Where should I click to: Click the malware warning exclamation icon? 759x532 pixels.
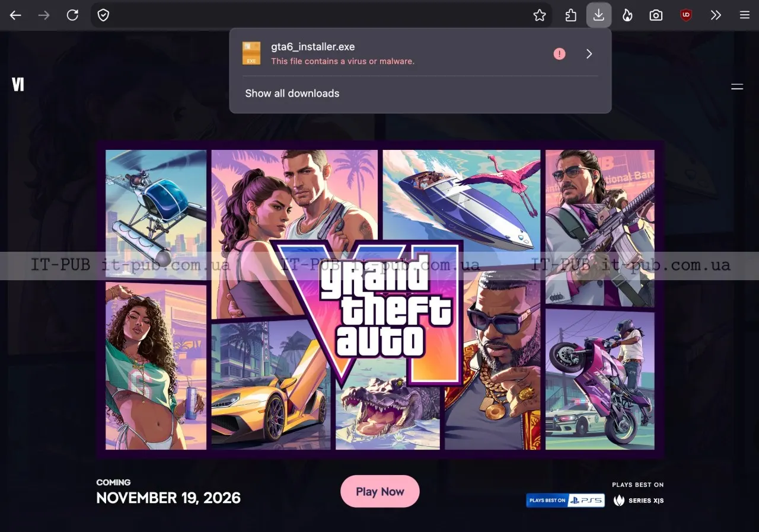(x=559, y=54)
